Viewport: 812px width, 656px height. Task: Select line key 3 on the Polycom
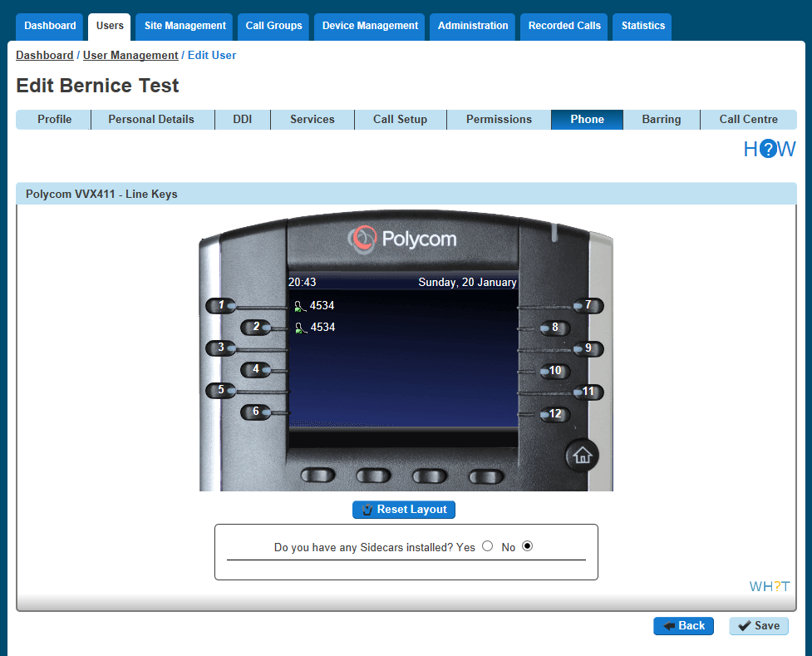pos(221,348)
